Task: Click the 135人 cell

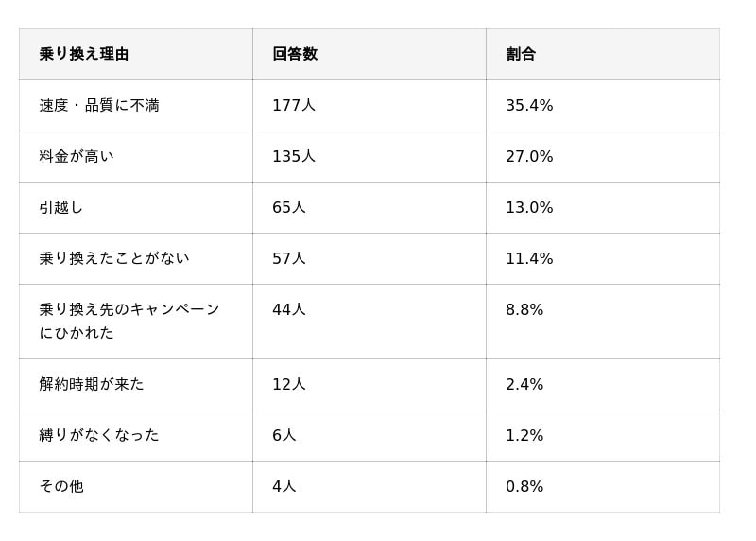Action: click(294, 156)
